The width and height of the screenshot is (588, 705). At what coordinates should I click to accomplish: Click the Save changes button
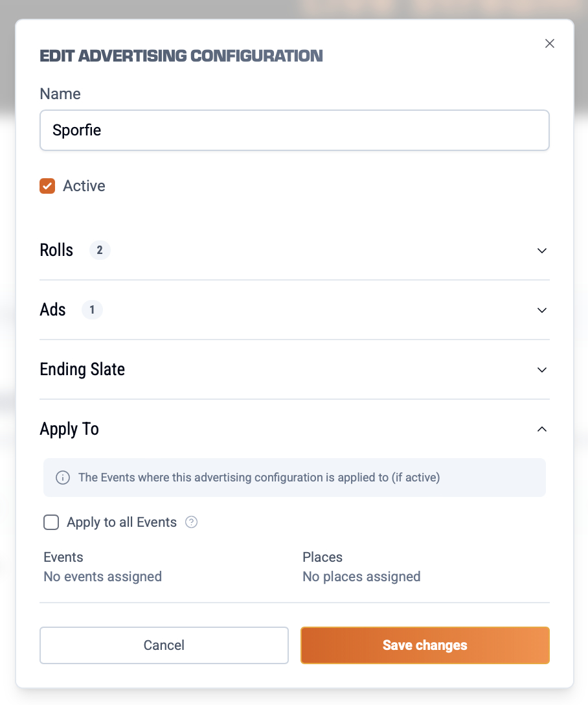[425, 645]
